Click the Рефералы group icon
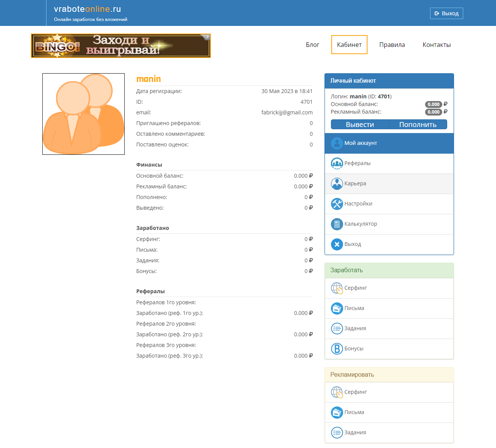The height and width of the screenshot is (448, 496). 337,164
